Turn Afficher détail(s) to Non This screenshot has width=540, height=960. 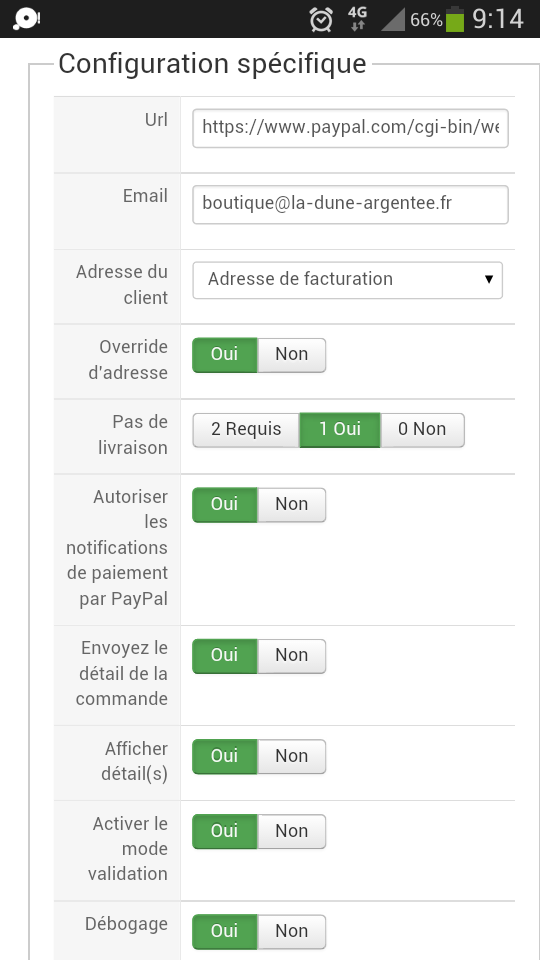(x=291, y=757)
